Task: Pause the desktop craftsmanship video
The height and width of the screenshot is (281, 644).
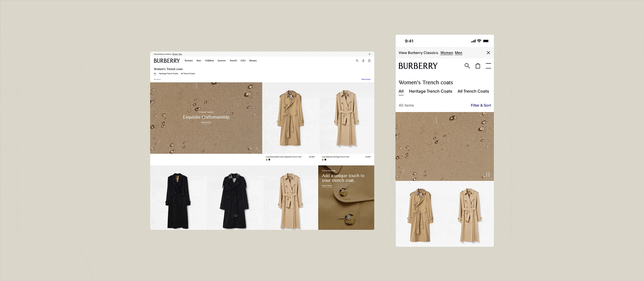Action: pos(257,149)
